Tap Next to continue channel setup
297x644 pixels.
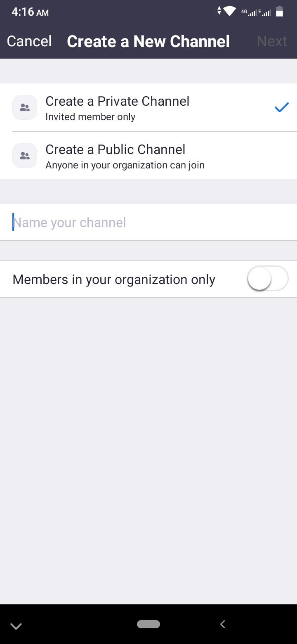[x=272, y=41]
